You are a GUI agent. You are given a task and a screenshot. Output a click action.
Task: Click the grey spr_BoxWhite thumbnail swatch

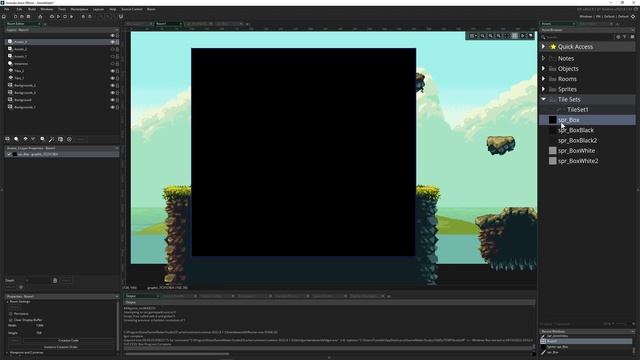[x=552, y=151]
